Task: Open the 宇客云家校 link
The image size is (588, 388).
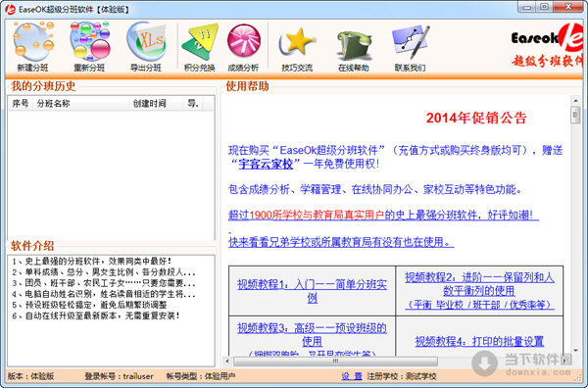Action: pos(266,164)
